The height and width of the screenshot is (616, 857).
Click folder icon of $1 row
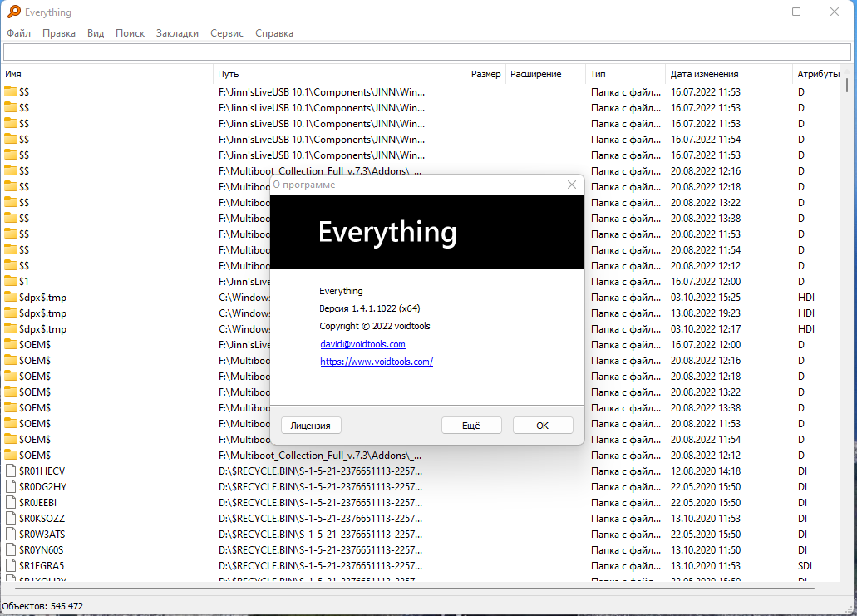point(11,282)
